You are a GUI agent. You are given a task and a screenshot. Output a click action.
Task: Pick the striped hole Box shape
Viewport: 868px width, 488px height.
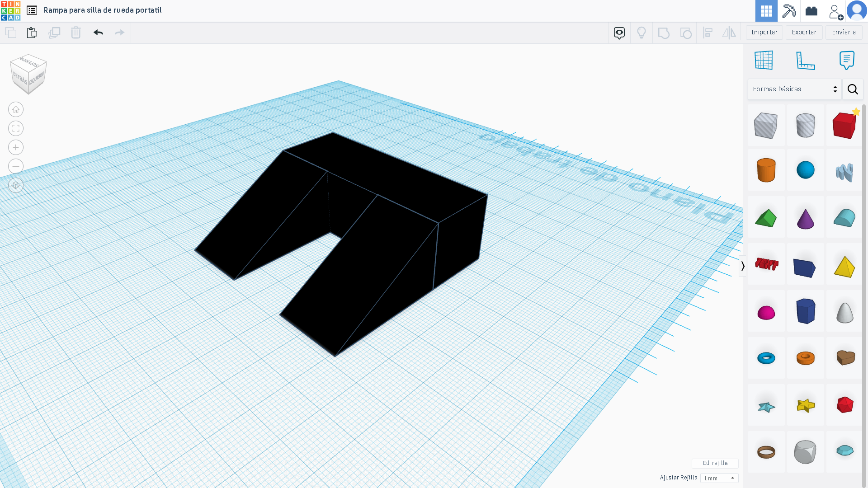[766, 125]
